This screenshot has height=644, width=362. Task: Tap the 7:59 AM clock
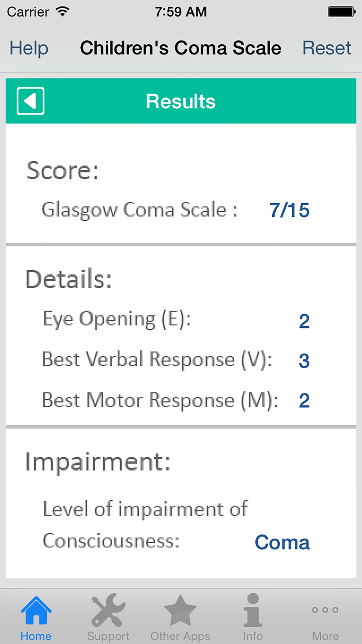[181, 12]
